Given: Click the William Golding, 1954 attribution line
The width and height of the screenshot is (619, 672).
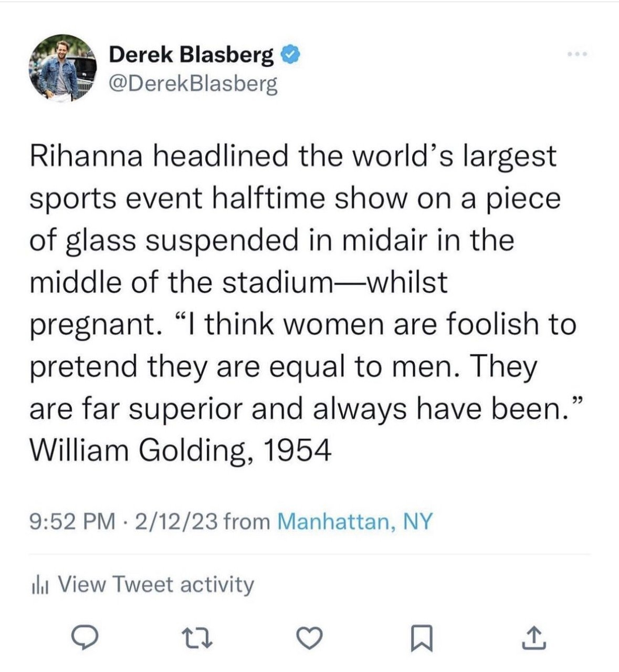Looking at the screenshot, I should tap(181, 451).
